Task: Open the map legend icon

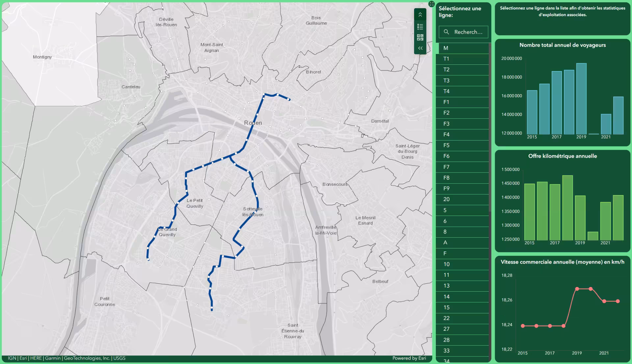Action: [x=420, y=26]
